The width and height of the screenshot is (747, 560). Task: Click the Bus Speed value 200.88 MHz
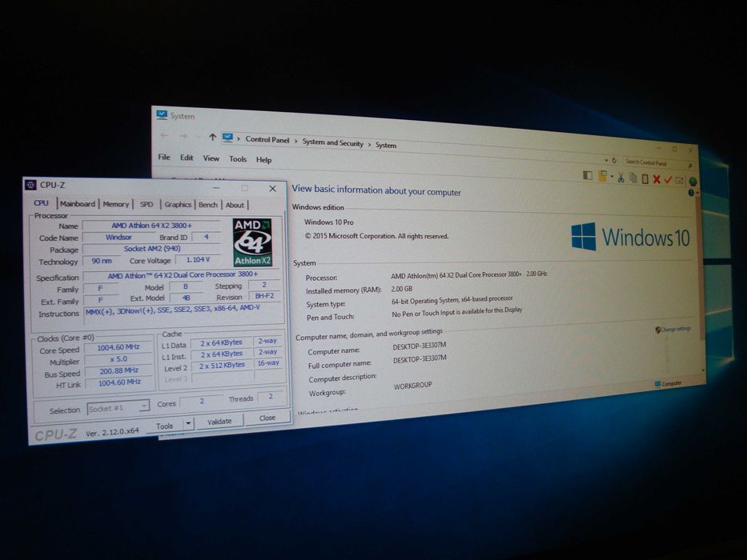[x=119, y=370]
